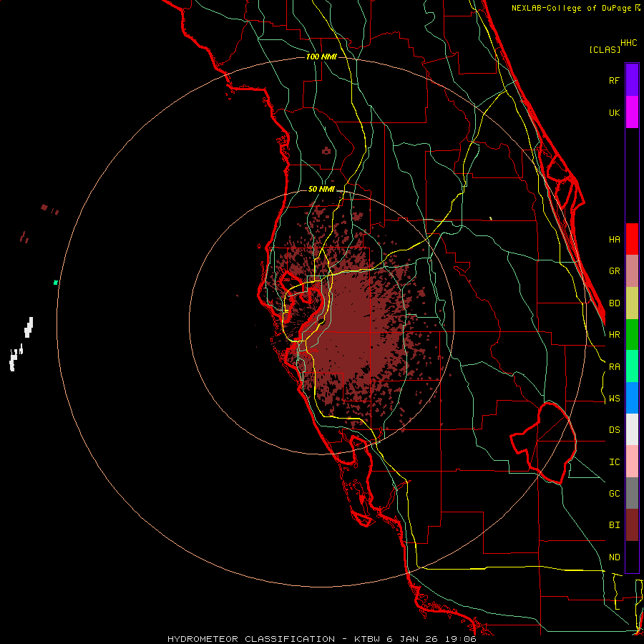Click the HYDROMETEOR CLASSIFICATION caption text
The height and width of the screenshot is (644, 644).
coord(251,639)
